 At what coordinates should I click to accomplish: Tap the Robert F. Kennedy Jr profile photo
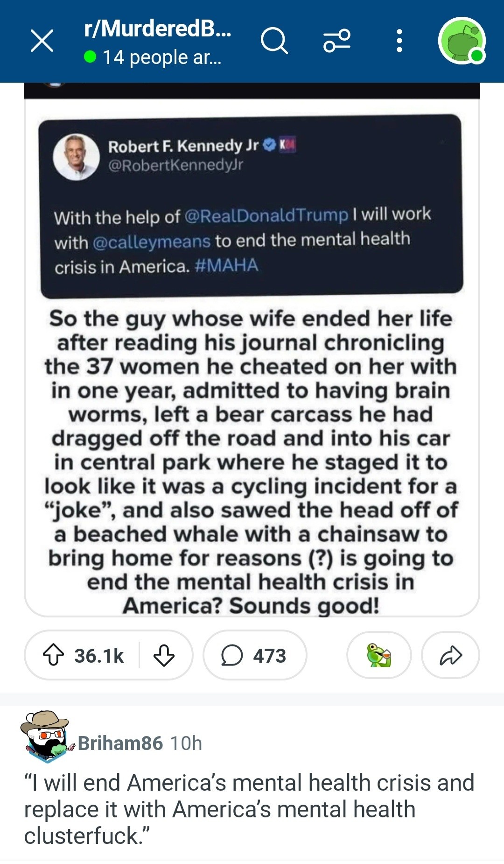click(77, 157)
